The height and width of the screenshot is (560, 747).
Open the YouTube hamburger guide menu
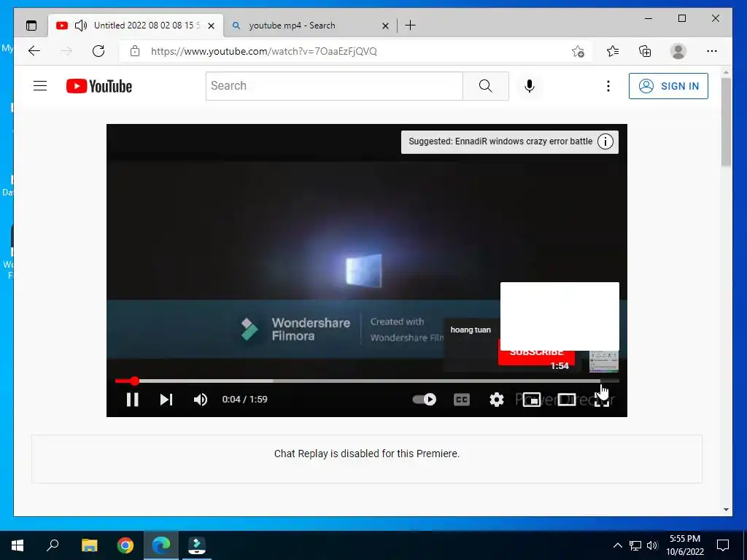coord(40,86)
